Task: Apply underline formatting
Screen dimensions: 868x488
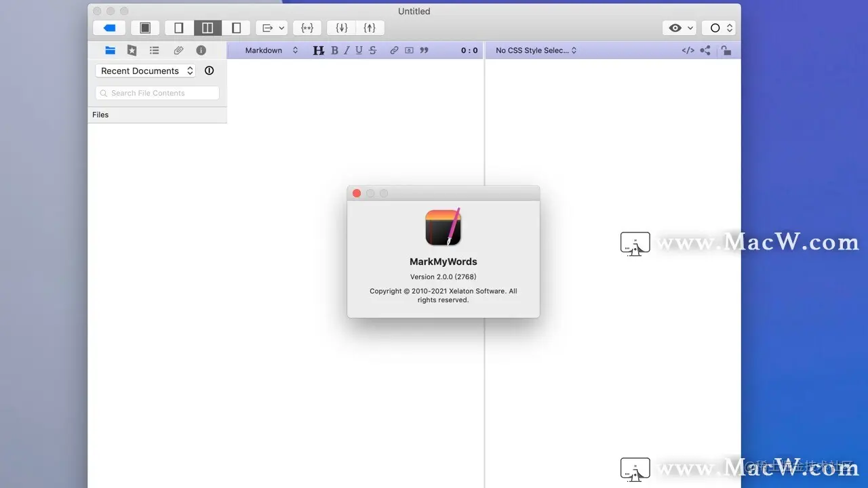Action: [x=359, y=50]
